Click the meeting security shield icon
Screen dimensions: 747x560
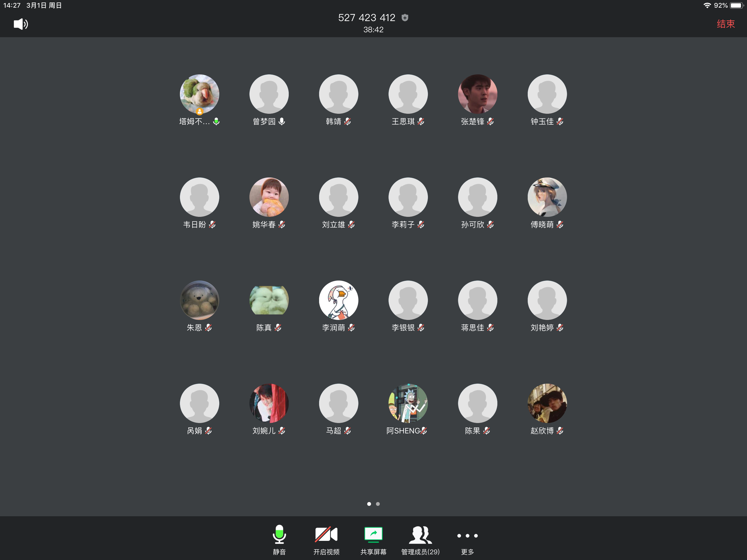coord(405,18)
